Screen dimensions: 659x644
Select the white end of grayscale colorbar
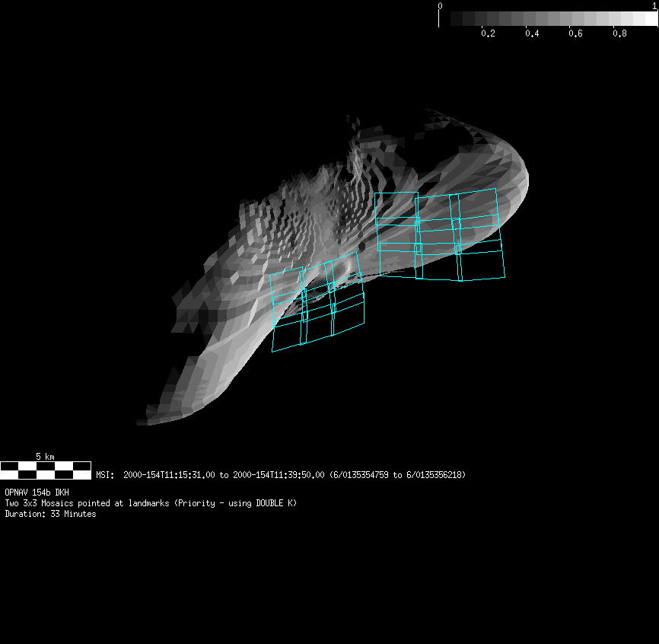click(651, 18)
